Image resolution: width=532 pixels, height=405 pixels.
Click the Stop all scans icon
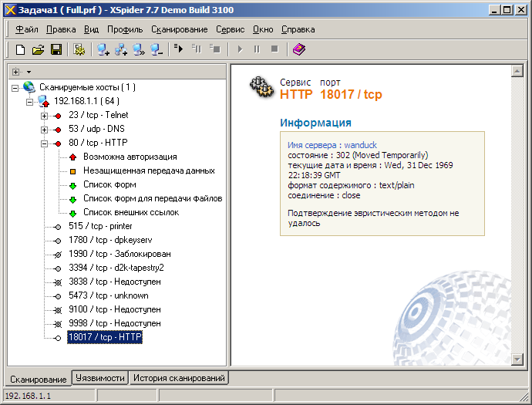(214, 49)
